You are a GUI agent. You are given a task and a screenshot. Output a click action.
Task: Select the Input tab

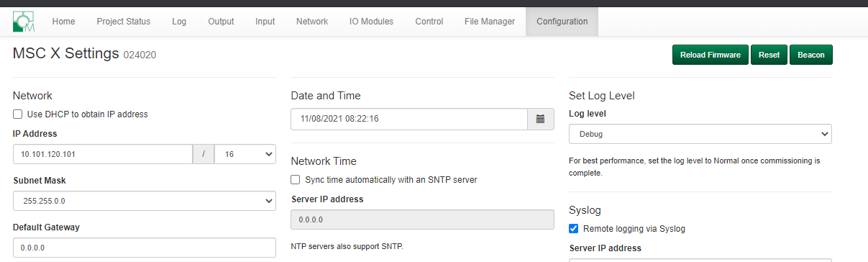pyautogui.click(x=265, y=22)
